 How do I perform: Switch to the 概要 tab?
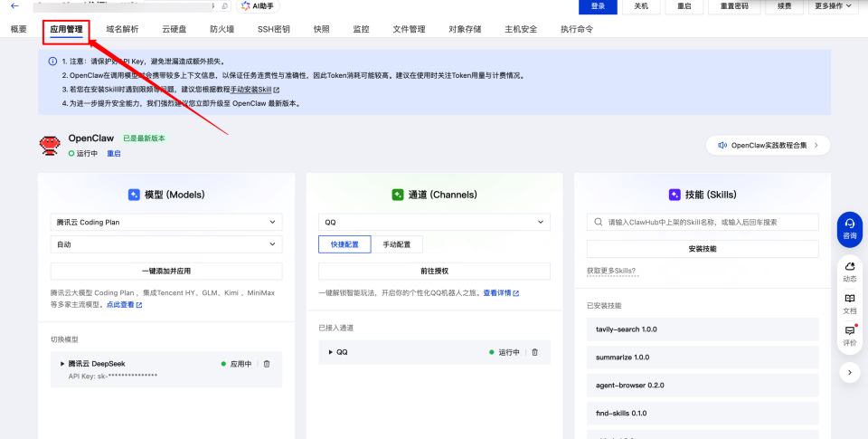click(19, 29)
